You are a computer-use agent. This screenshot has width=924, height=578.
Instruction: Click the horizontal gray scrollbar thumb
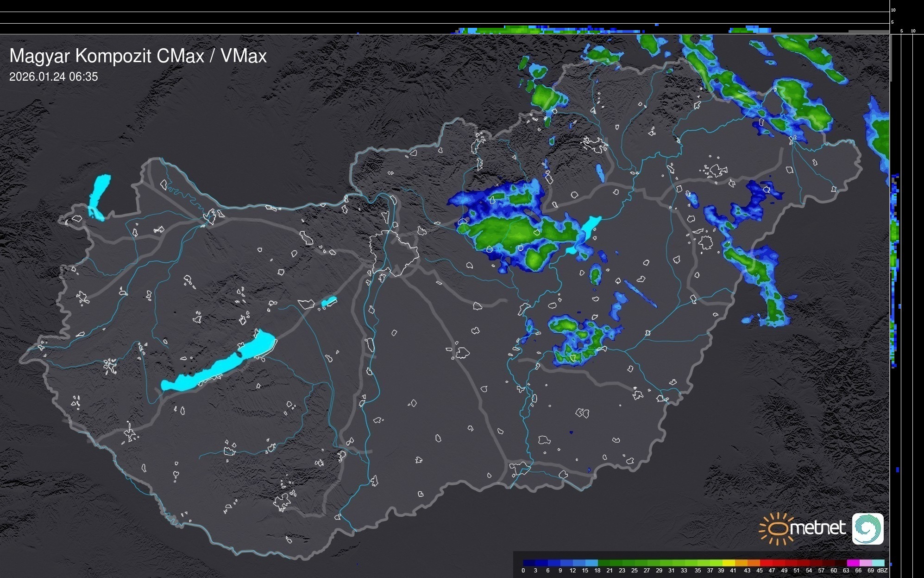coord(868,32)
